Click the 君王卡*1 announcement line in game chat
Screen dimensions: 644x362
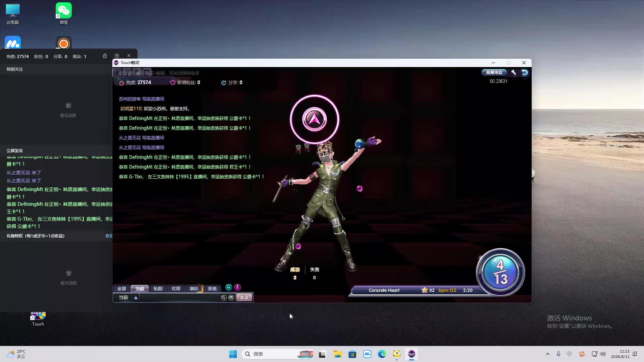pos(184,167)
